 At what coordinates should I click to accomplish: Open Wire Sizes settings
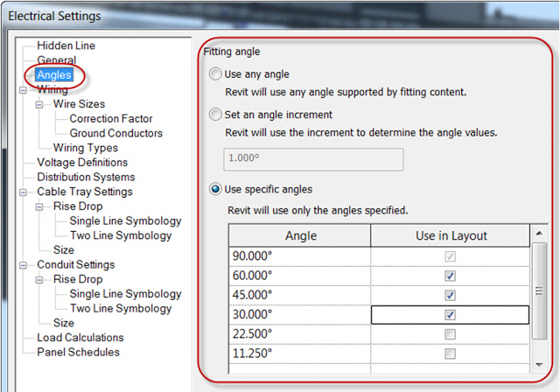(x=79, y=104)
